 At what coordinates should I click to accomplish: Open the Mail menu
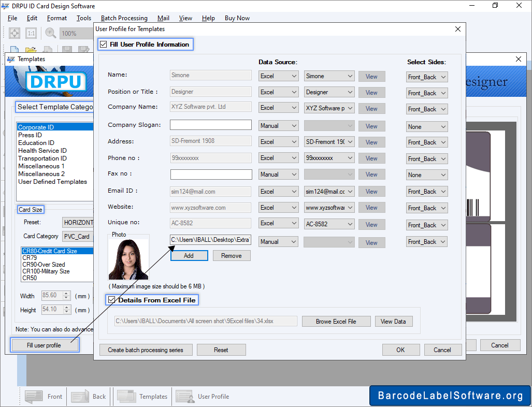coord(163,18)
